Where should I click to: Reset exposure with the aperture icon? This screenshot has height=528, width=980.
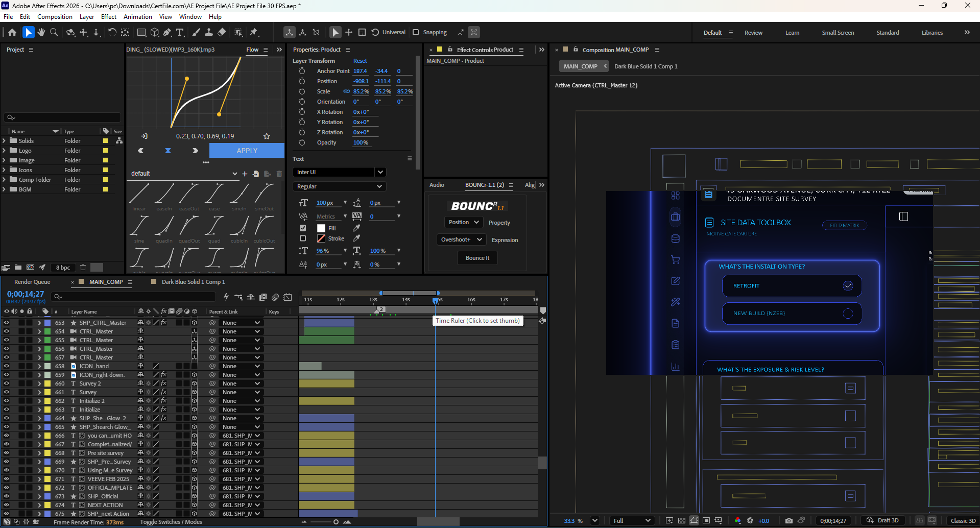750,520
